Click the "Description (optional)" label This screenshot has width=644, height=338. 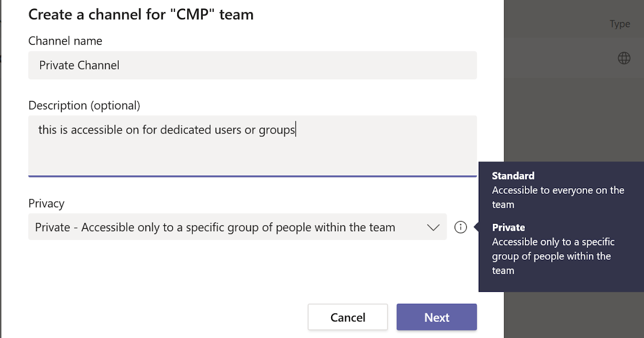[x=84, y=106]
